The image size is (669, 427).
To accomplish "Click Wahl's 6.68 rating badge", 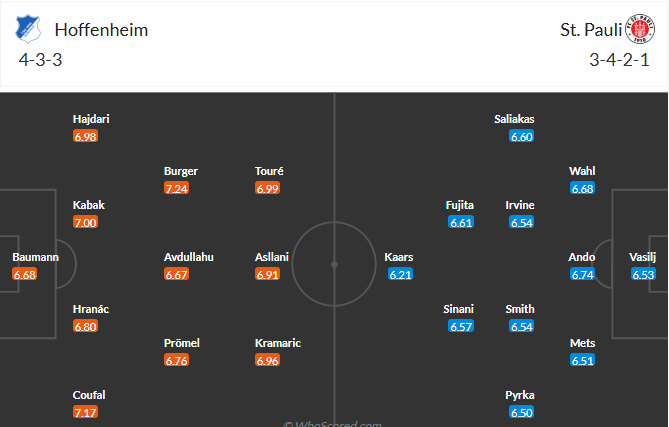I will (x=582, y=188).
